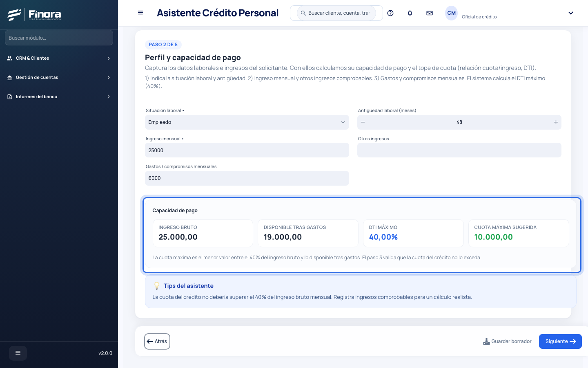Click the Ingreso bruto value 25.000,00

coord(178,237)
